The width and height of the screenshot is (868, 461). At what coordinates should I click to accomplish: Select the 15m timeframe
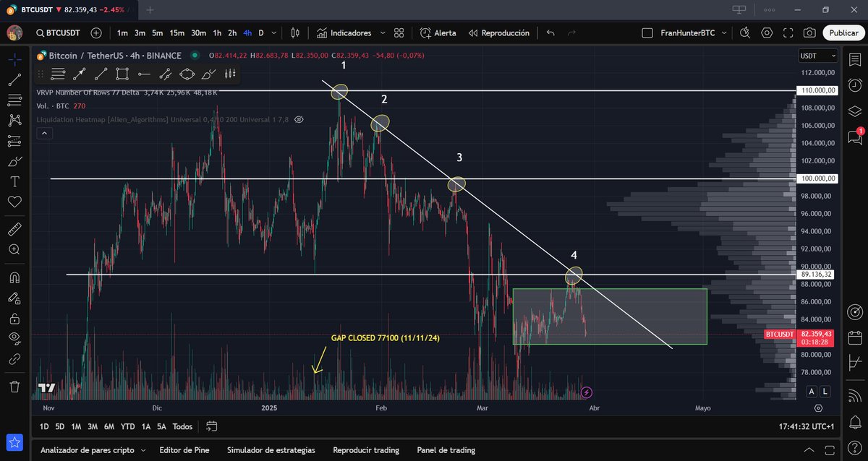pyautogui.click(x=176, y=33)
